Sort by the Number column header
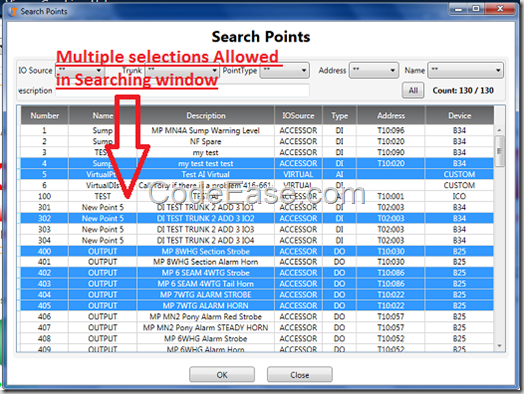 pos(45,116)
